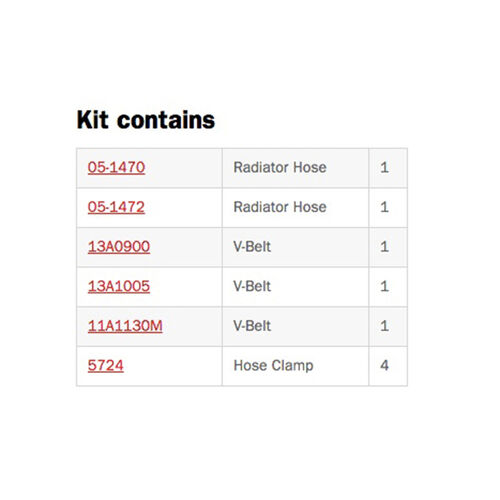Select quantity 1 in the 13A0900 row
Viewport: 500px width, 500px height.
[x=384, y=247]
